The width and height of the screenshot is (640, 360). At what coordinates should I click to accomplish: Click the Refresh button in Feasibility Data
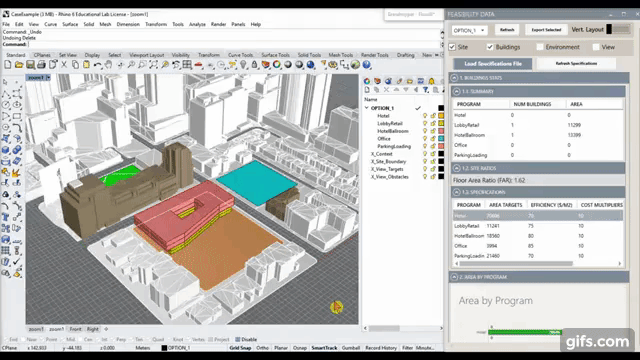click(x=507, y=30)
